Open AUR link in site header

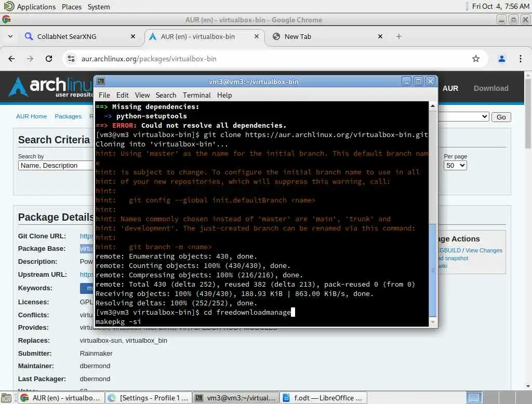click(450, 88)
